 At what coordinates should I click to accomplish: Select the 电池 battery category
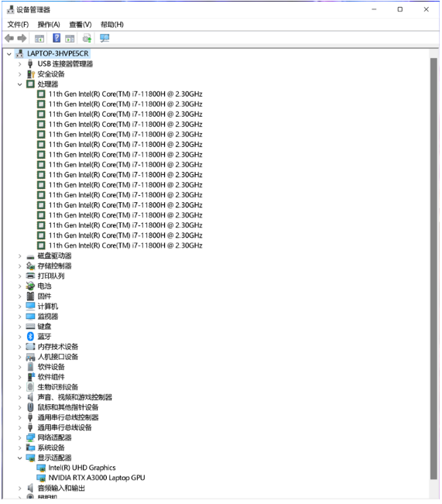click(x=44, y=286)
